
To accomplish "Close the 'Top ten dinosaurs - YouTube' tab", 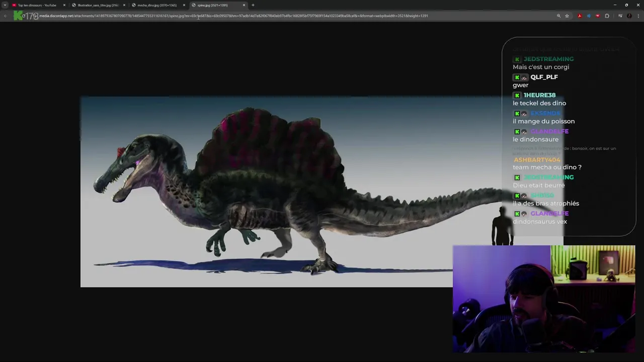I will point(64,5).
